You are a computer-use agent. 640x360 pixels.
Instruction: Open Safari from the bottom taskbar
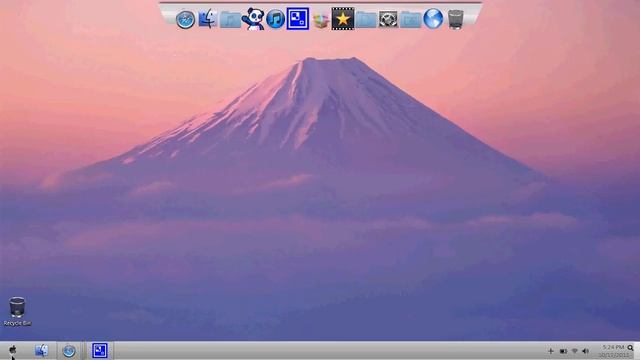(x=69, y=351)
